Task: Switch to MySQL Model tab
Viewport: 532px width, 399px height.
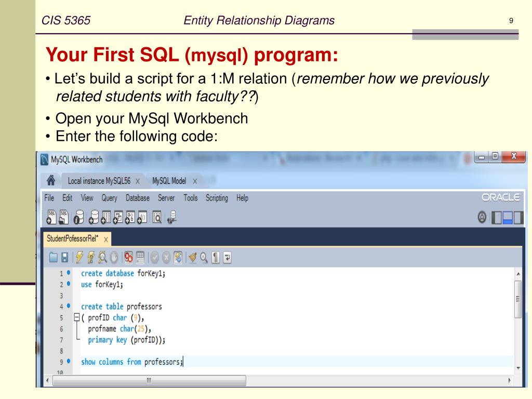Action: point(169,181)
